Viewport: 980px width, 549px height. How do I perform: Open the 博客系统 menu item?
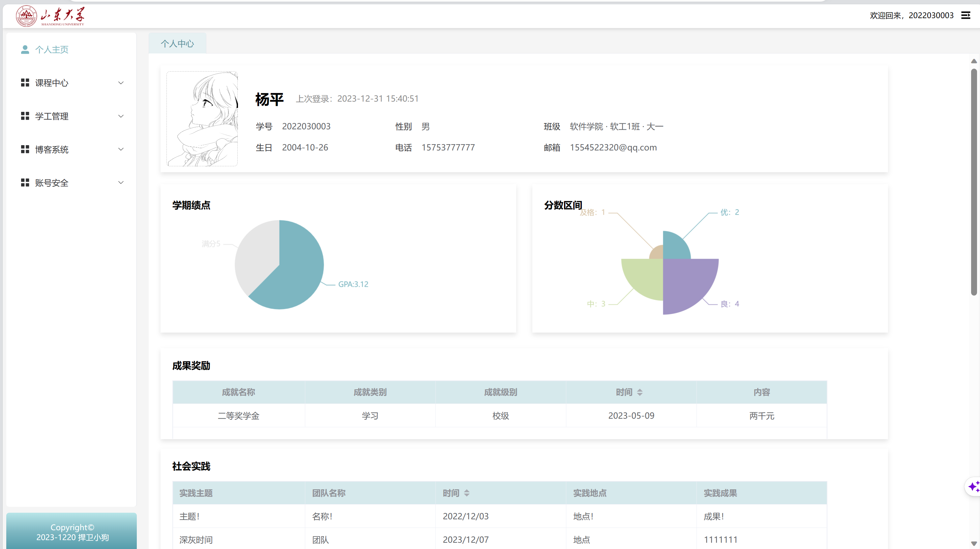coord(72,149)
